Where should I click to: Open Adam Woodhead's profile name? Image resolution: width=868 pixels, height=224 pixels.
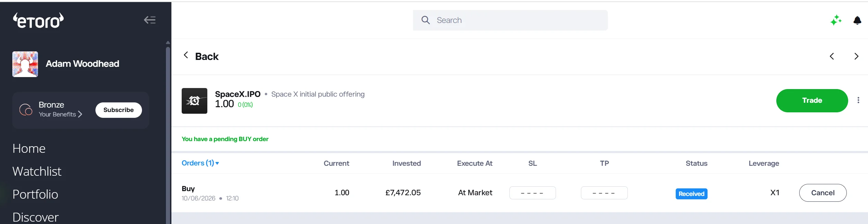[82, 64]
